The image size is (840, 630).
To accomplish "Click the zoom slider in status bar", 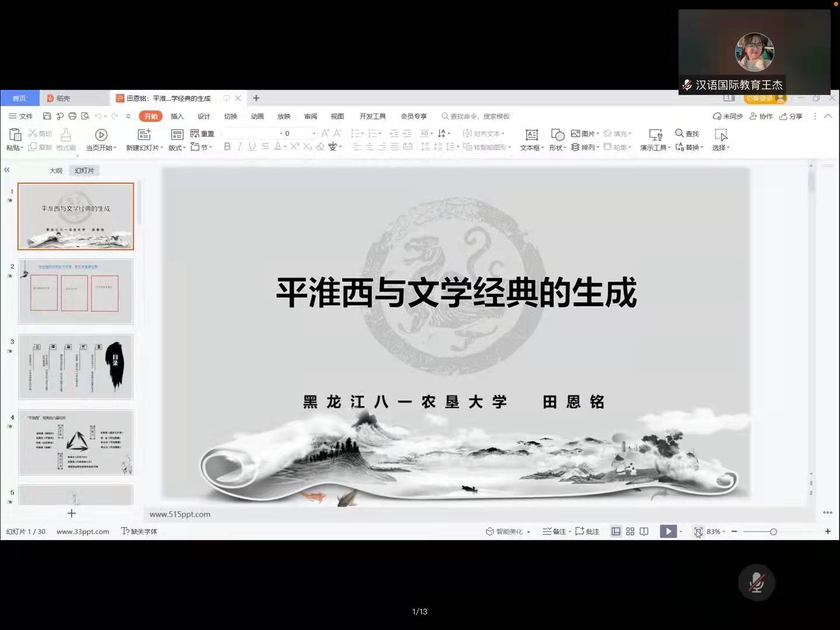I will [x=773, y=531].
